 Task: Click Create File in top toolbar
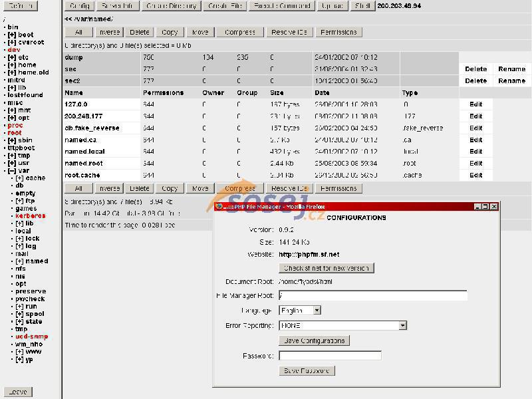point(225,6)
